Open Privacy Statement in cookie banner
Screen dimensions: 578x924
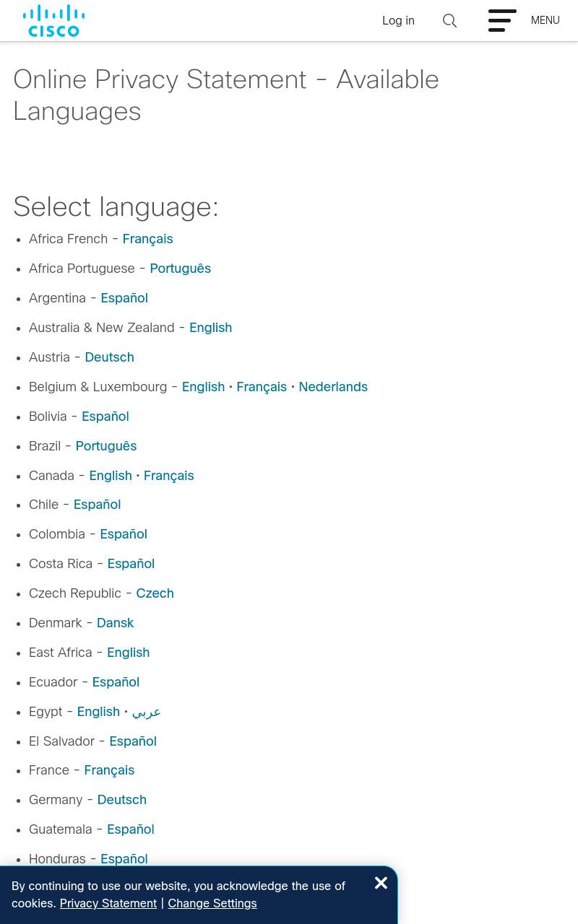(x=108, y=904)
